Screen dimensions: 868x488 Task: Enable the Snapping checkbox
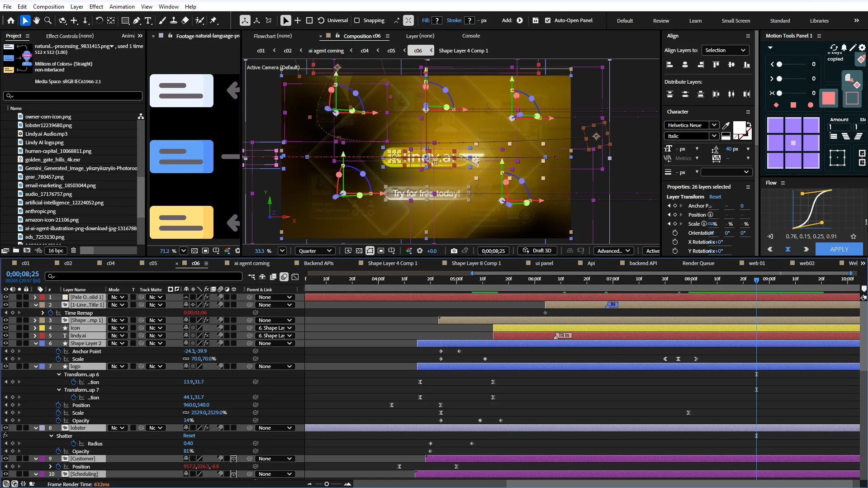pos(357,20)
